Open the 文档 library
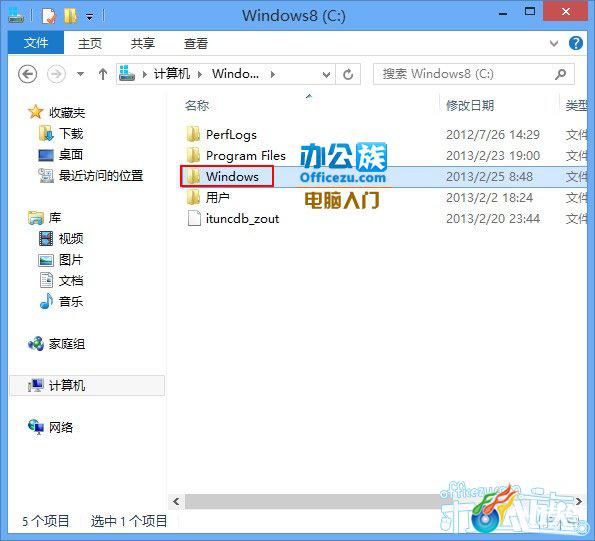The width and height of the screenshot is (595, 541). [71, 281]
